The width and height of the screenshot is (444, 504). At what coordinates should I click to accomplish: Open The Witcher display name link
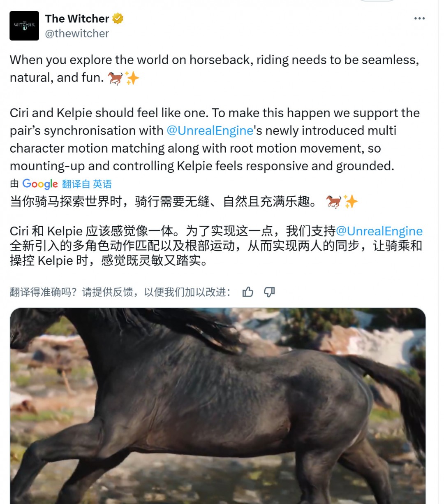coord(77,19)
